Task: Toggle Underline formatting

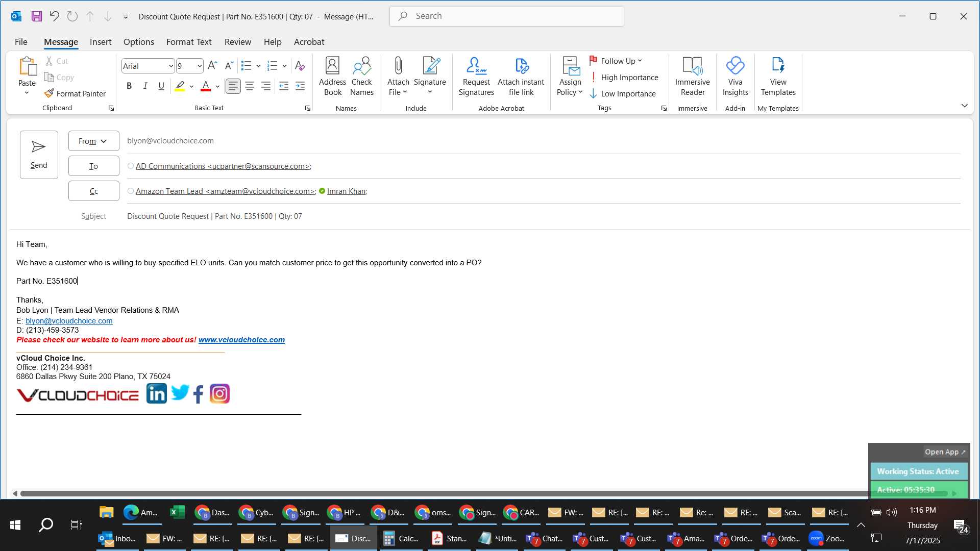Action: click(161, 86)
